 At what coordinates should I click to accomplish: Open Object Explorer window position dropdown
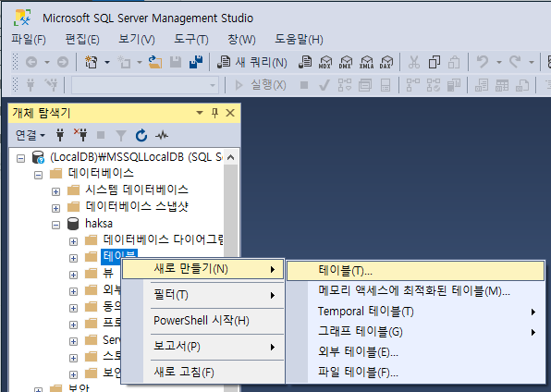200,113
